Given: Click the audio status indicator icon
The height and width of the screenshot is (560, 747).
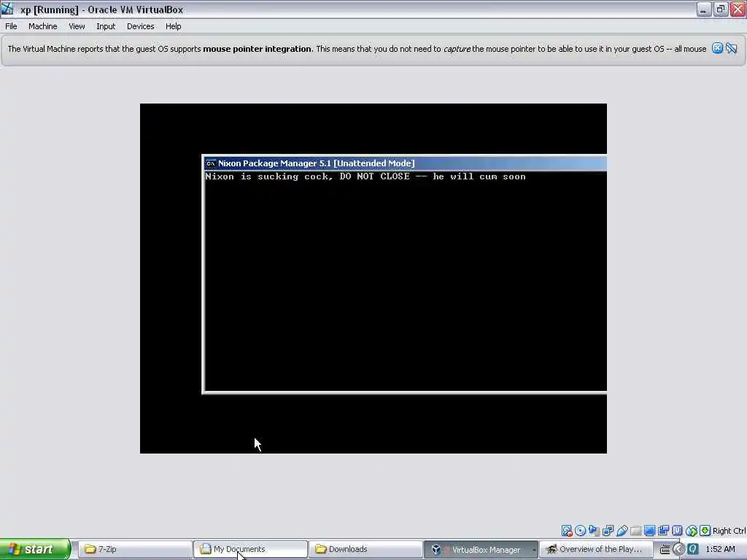Looking at the screenshot, I should (x=594, y=531).
